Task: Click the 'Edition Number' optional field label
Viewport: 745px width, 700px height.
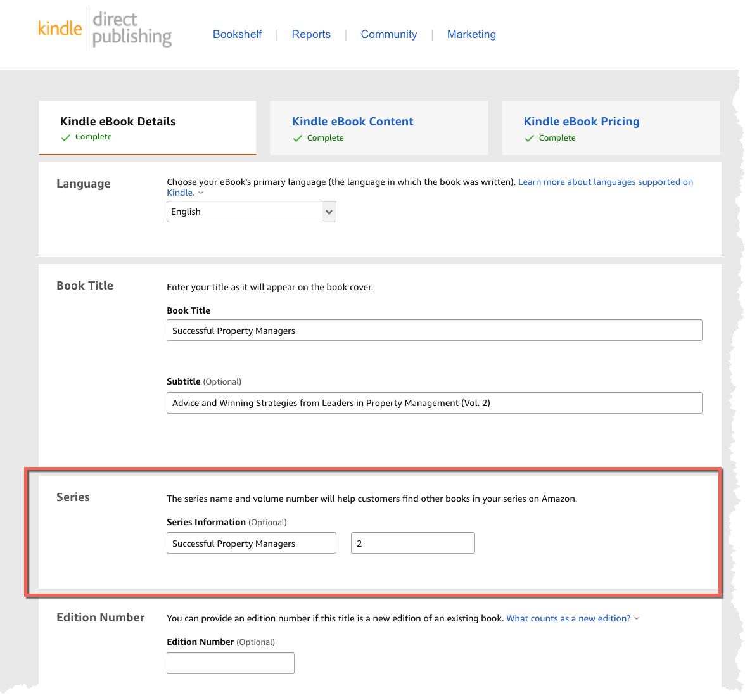Action: pos(220,642)
